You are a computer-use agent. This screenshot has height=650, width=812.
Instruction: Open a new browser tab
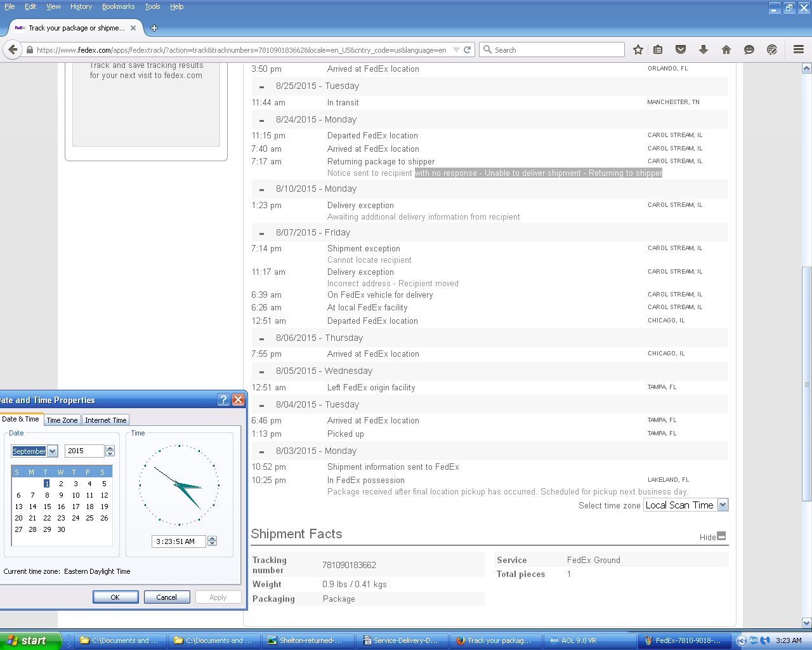coord(154,28)
